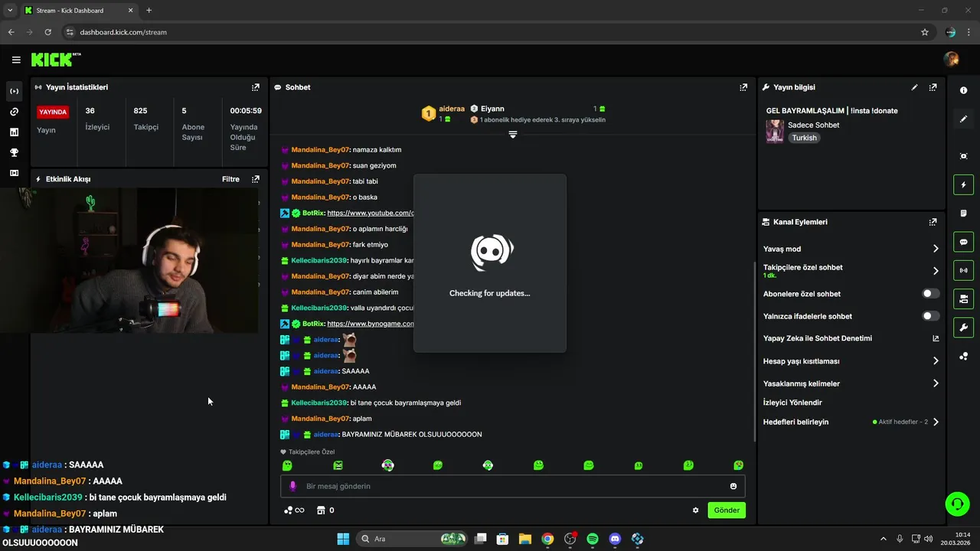Collapse the pinned gifters leaderboard arrow

coord(513,134)
